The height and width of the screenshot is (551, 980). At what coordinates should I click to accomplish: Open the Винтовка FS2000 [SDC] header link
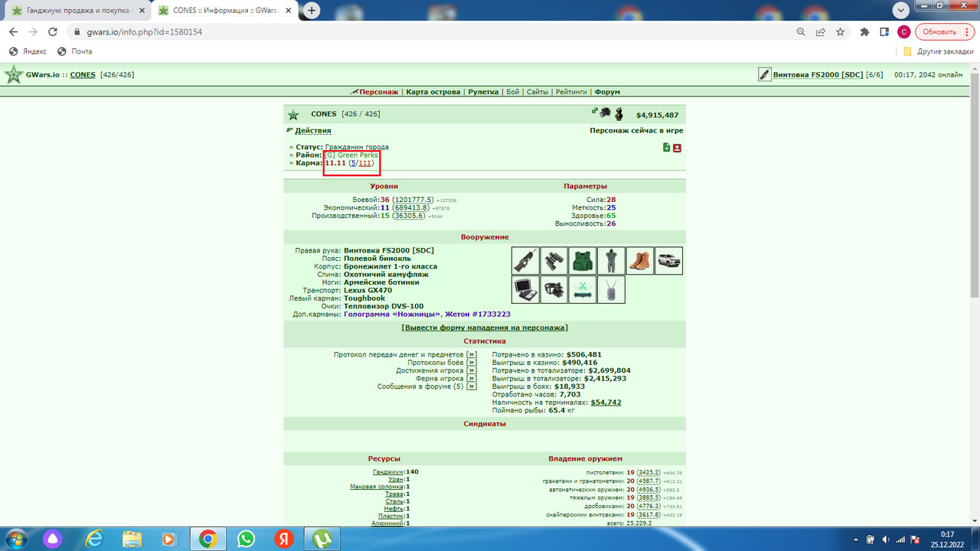(818, 75)
